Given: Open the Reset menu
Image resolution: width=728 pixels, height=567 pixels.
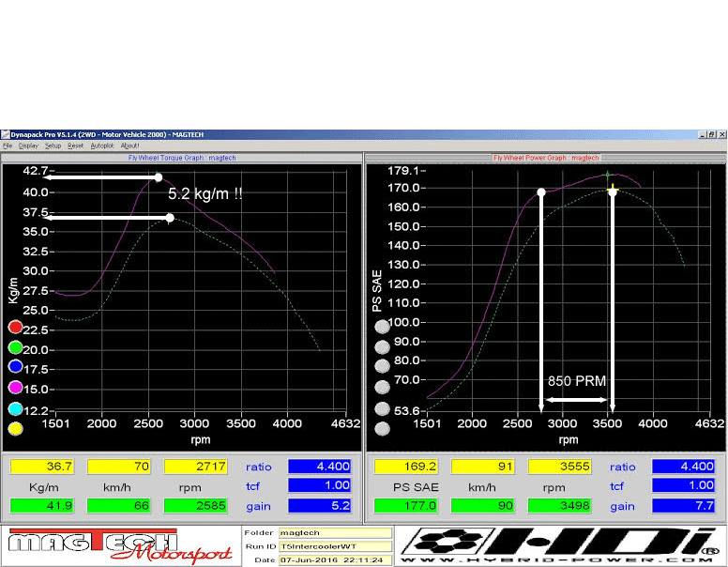Looking at the screenshot, I should 75,146.
